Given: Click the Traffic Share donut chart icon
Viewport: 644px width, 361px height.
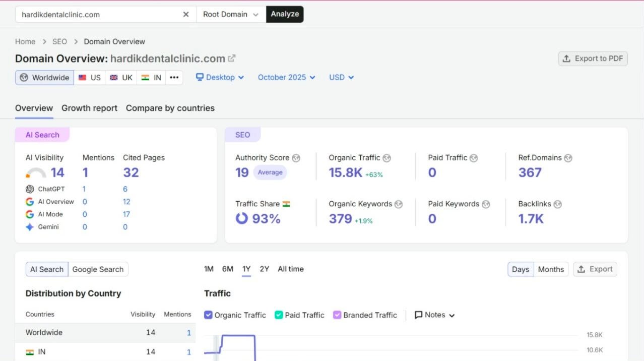Looking at the screenshot, I should [242, 219].
